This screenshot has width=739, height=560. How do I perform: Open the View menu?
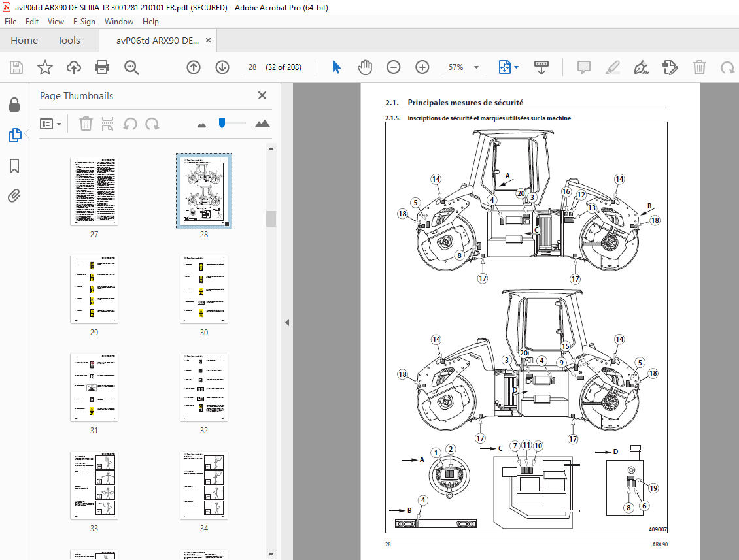pyautogui.click(x=56, y=21)
